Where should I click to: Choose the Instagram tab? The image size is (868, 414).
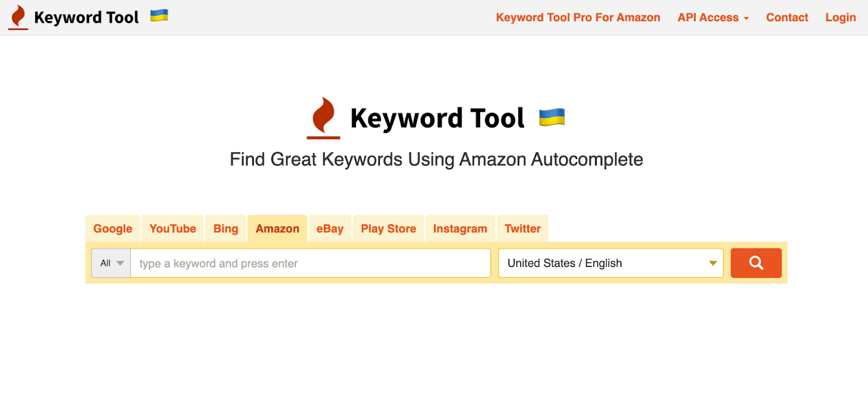pos(460,228)
